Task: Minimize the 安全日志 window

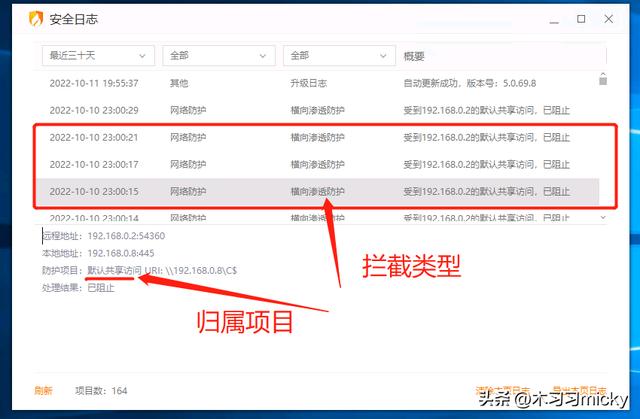Action: 554,20
